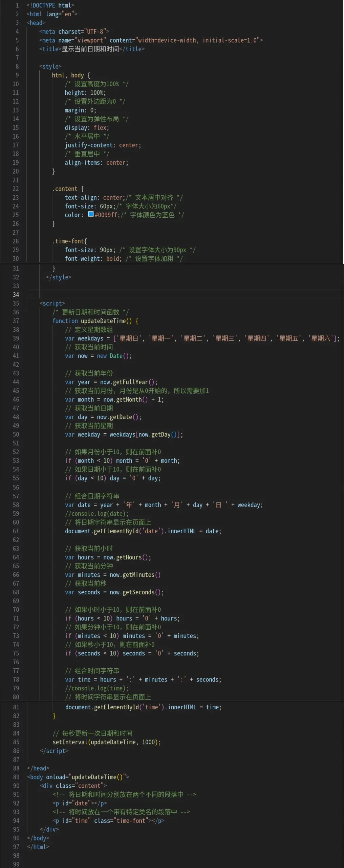Click 'now.getSeconds()' on line 68
Screen dimensions: 344x868
[135, 592]
